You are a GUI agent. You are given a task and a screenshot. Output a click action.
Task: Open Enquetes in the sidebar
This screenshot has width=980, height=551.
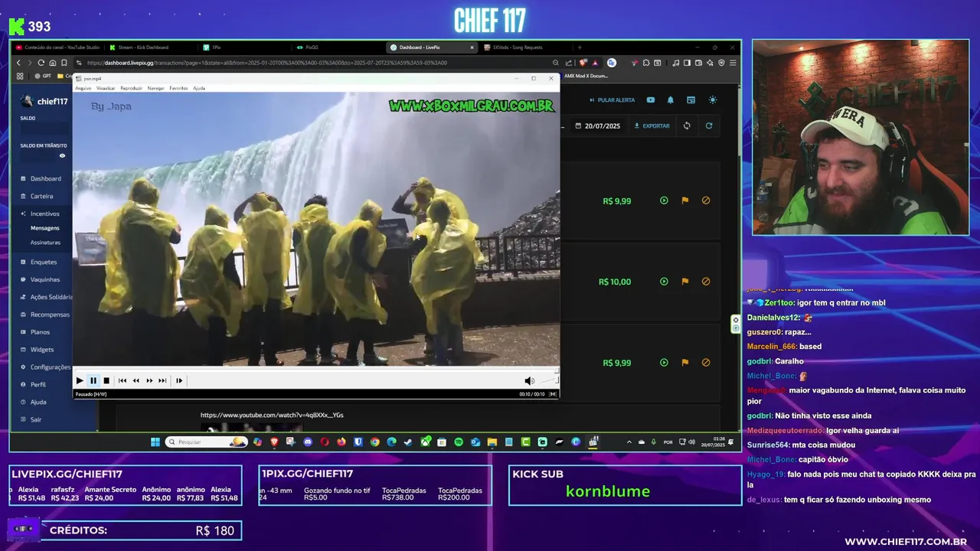[43, 262]
